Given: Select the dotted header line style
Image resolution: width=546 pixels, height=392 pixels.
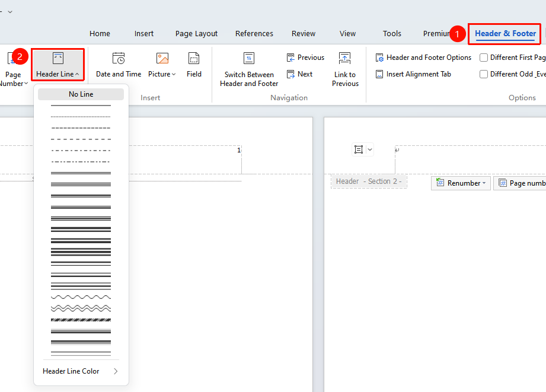Looking at the screenshot, I should point(81,116).
